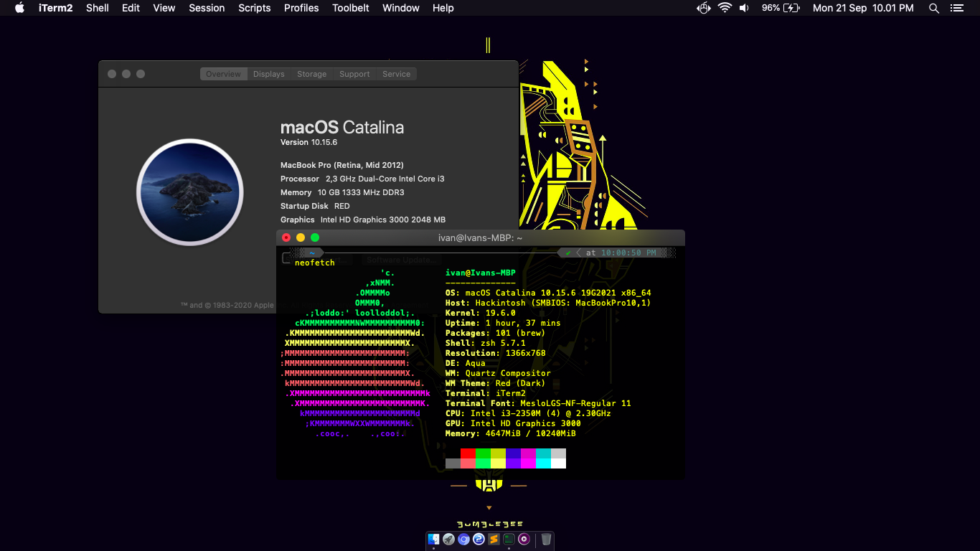This screenshot has height=551, width=980.
Task: Click the Host: Hackintosh line
Action: click(x=548, y=303)
